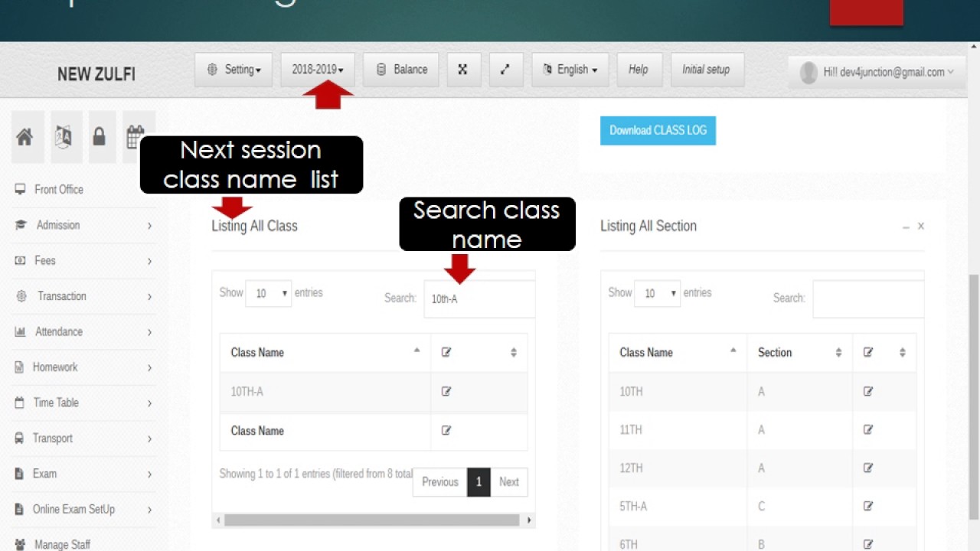
Task: Edit section row 12TH A
Action: (x=868, y=468)
